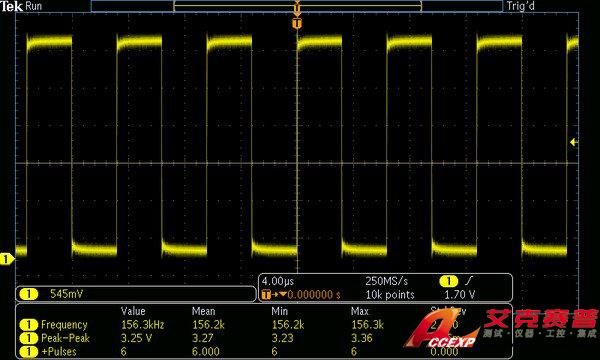Click the 545mV vertical scale readout
The image size is (600, 360).
click(x=67, y=294)
